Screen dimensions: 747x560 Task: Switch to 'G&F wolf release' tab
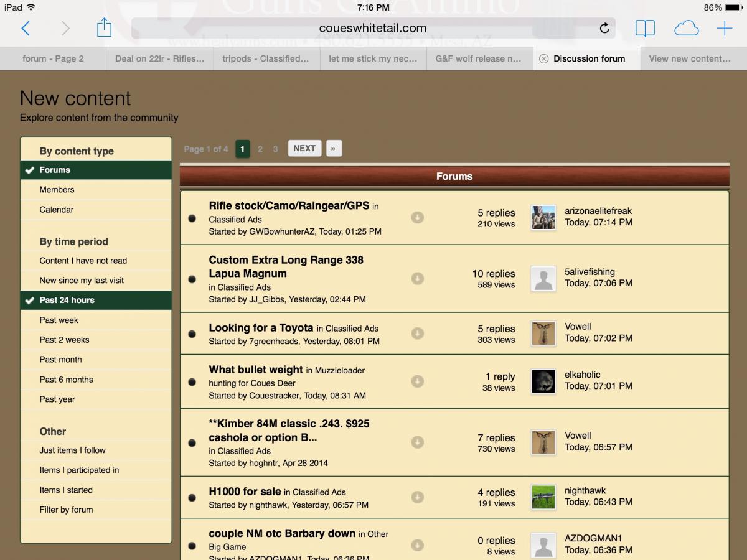click(480, 58)
